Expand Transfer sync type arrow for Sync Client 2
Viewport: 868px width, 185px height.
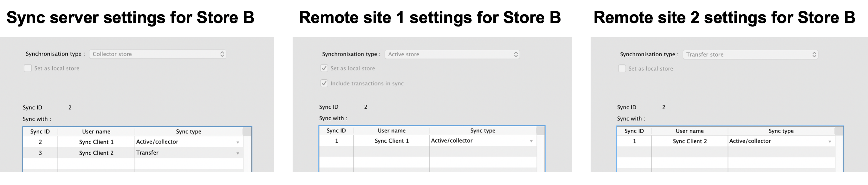(237, 153)
